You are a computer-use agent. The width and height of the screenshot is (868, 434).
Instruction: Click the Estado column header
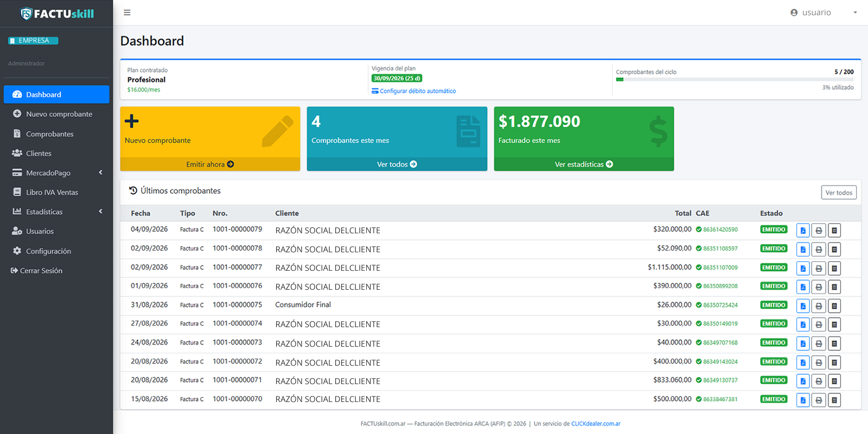(x=771, y=213)
